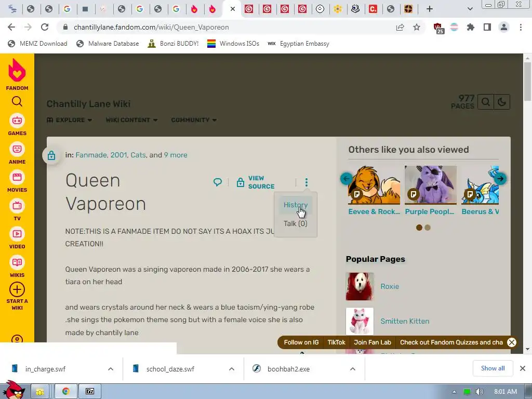Open the Eevee & Rock... thumbnail
532x399 pixels.
(374, 185)
